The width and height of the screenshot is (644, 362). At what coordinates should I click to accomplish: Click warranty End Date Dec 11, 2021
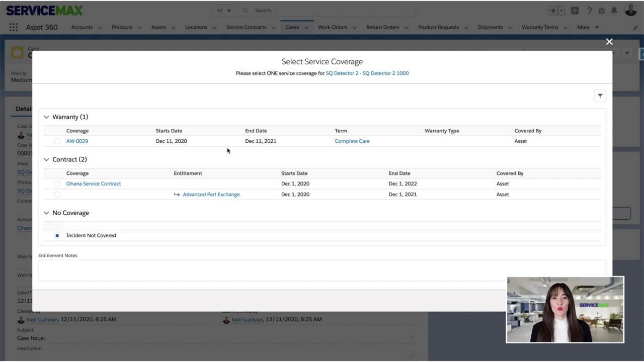pos(261,141)
